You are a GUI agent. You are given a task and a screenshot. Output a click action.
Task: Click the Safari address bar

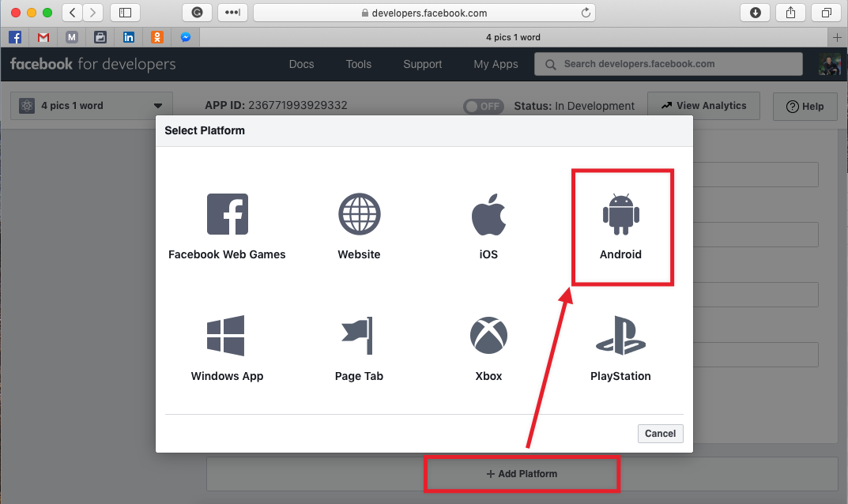click(424, 13)
